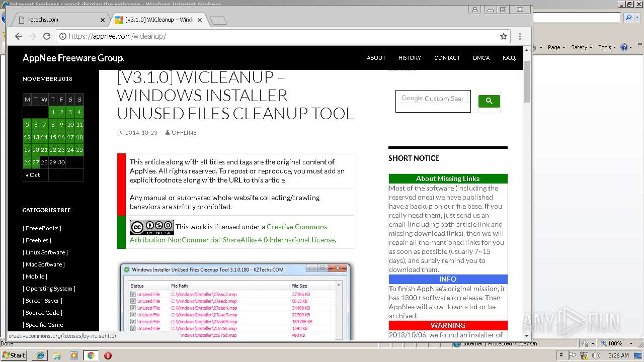Click the page vertical scrollbar thumb
This screenshot has width=644, height=362.
[527, 81]
